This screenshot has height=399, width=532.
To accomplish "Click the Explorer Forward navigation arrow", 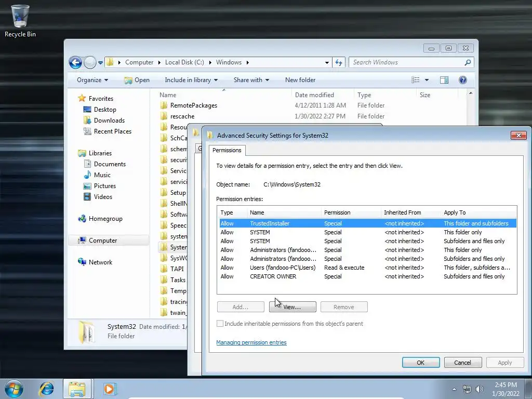I will pyautogui.click(x=90, y=62).
